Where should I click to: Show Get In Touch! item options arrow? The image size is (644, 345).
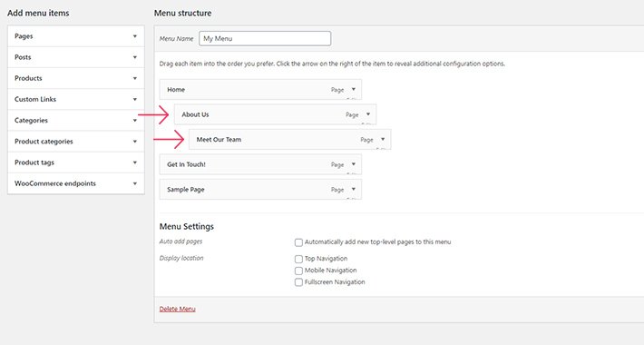(353, 164)
